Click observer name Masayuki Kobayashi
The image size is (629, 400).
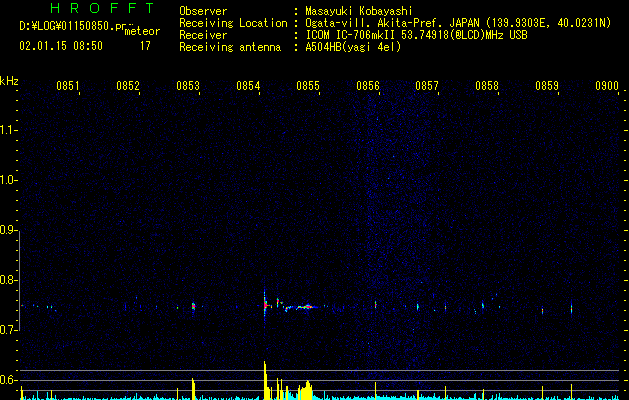(x=359, y=11)
